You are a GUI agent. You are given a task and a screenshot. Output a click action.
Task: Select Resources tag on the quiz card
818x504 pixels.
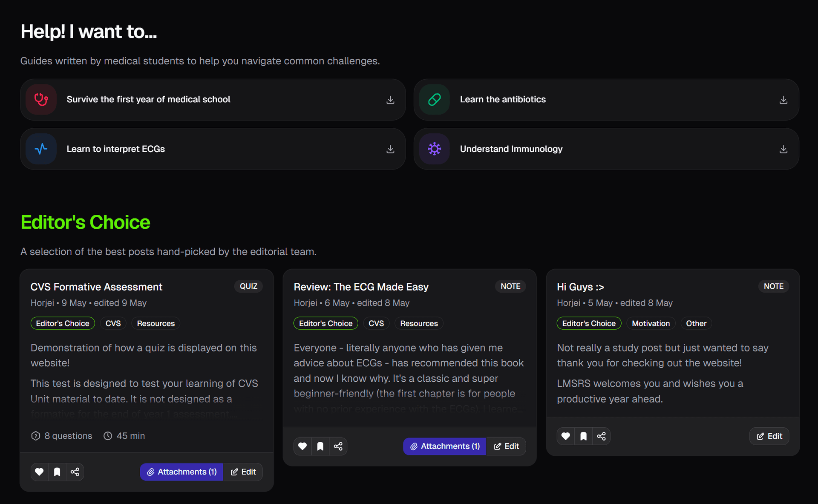click(x=156, y=323)
